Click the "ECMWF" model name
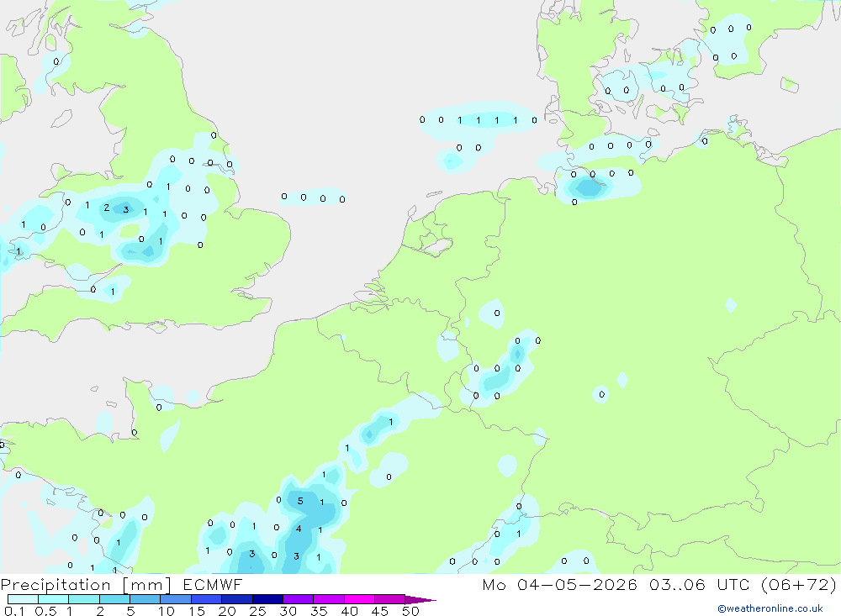The image size is (841, 616). [x=213, y=584]
